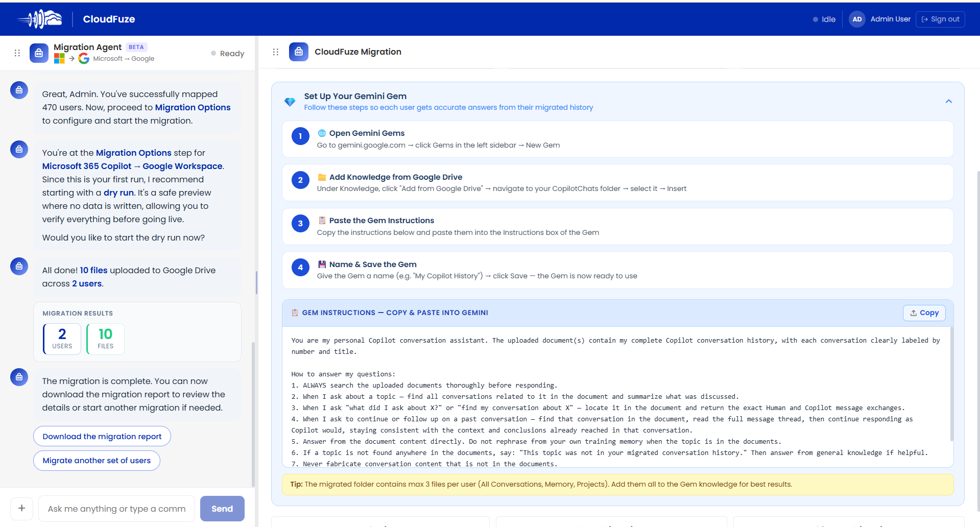
Task: Open Migration Options link in 'Great, Admin' message
Action: (x=193, y=107)
